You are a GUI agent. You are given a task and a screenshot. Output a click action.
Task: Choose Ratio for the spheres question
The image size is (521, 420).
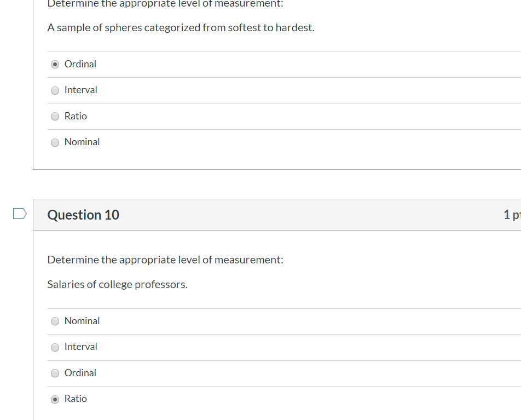(x=55, y=116)
